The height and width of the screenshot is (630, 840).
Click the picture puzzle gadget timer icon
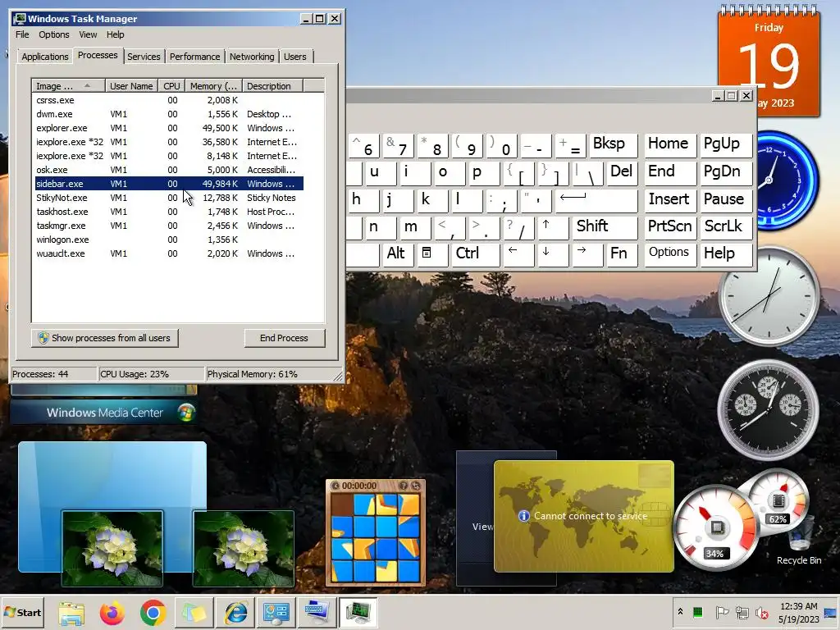[x=336, y=486]
